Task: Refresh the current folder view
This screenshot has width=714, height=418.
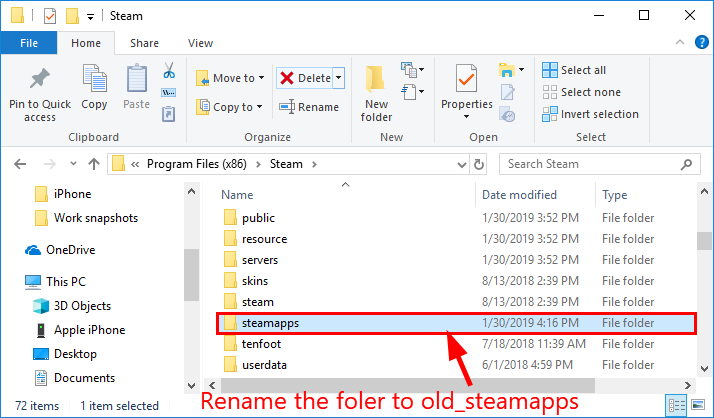Action: pos(482,164)
